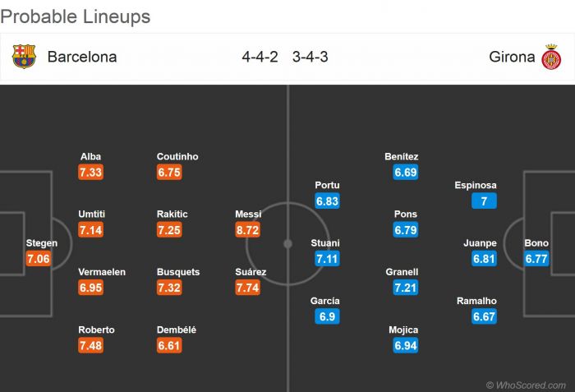This screenshot has height=392, width=575.
Task: Click Mojica's 6.94 rating badge
Action: pos(406,346)
